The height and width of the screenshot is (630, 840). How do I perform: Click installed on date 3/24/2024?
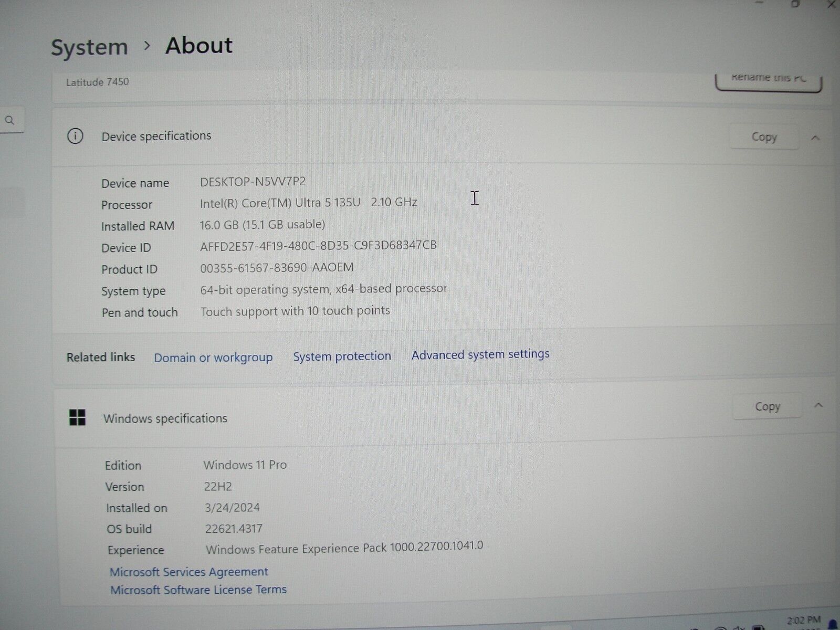click(232, 508)
